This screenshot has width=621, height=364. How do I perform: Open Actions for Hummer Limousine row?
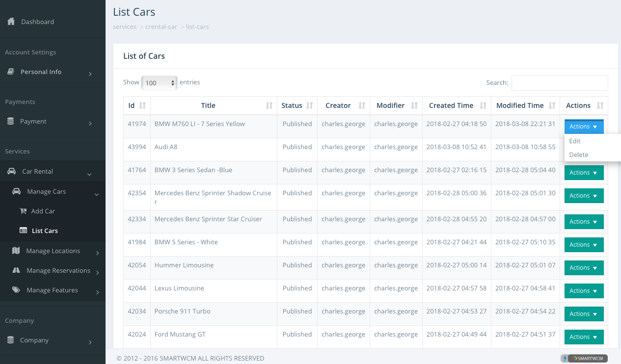click(x=584, y=268)
